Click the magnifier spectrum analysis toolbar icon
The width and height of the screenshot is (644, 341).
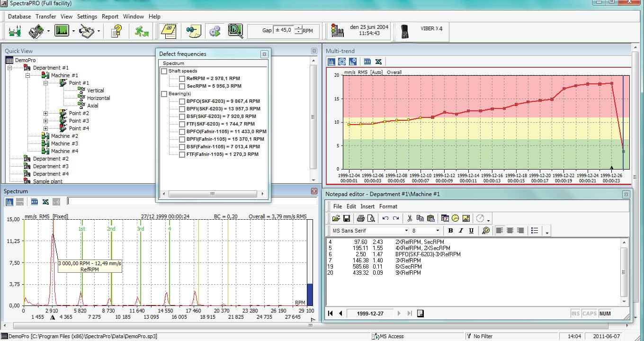click(236, 31)
